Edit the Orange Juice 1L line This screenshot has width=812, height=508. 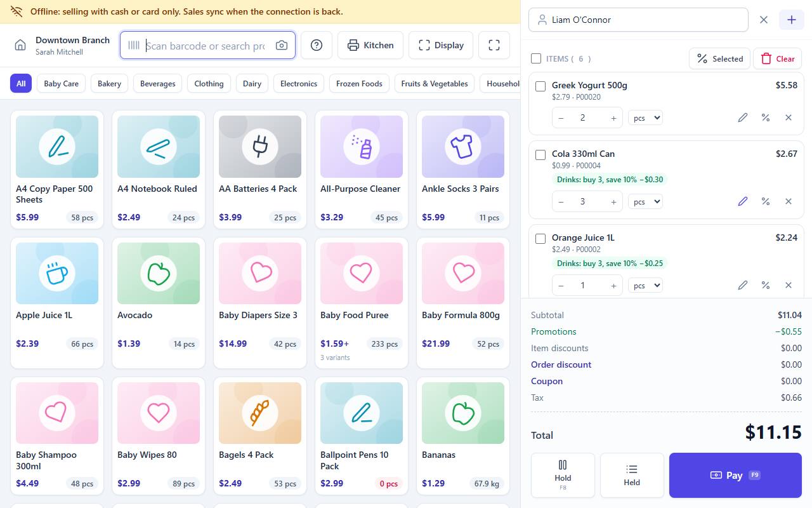pos(743,285)
